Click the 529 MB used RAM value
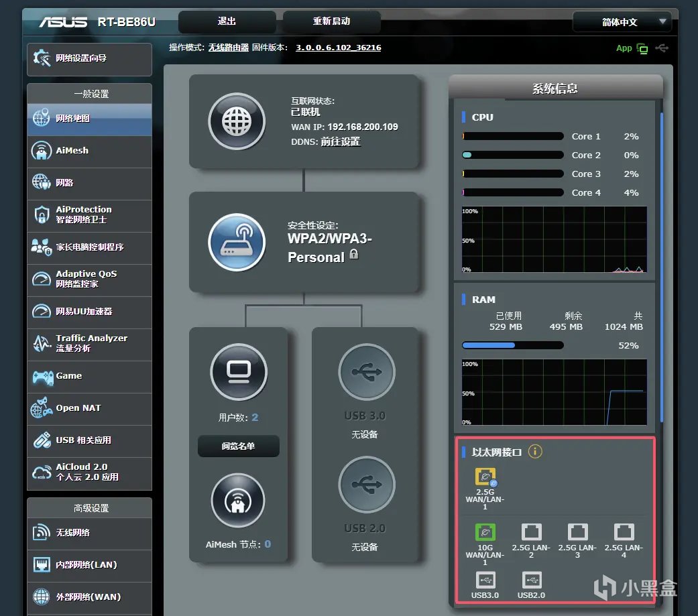Viewport: 698px width, 616px height. (506, 326)
